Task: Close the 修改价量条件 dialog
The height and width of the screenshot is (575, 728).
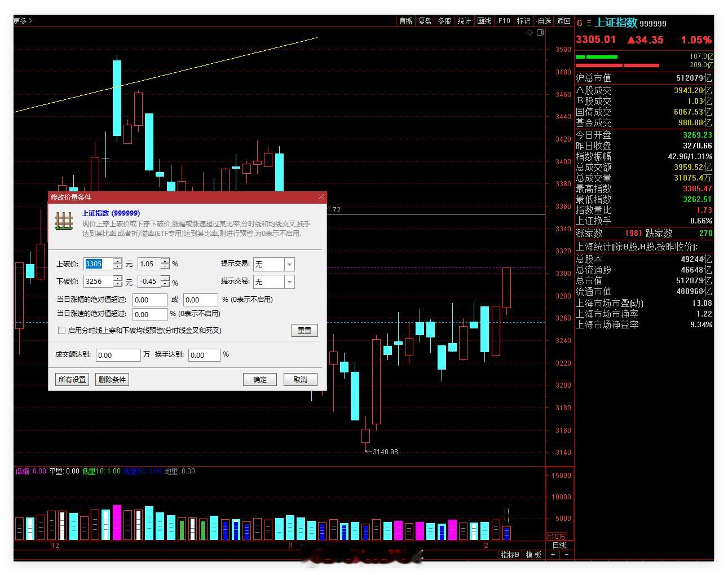Action: 321,197
